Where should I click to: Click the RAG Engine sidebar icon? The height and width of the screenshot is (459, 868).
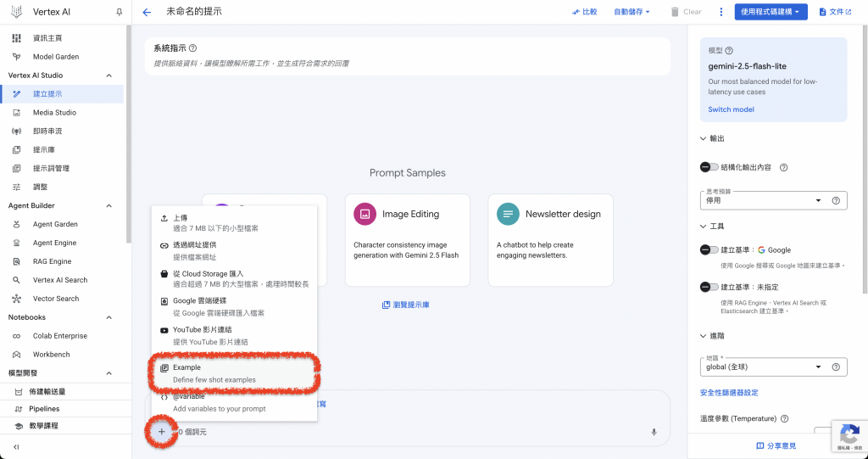(17, 261)
